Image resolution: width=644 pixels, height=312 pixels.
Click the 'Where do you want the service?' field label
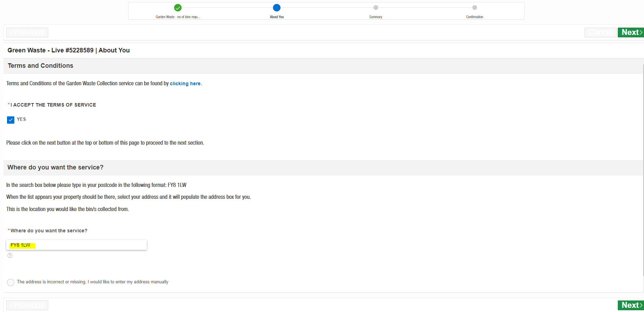click(49, 231)
